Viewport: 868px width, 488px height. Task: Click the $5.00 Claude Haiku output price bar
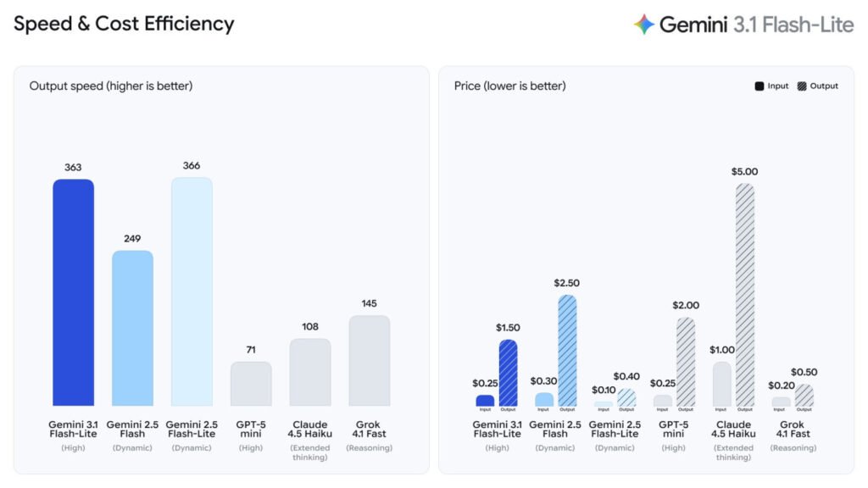(745, 295)
